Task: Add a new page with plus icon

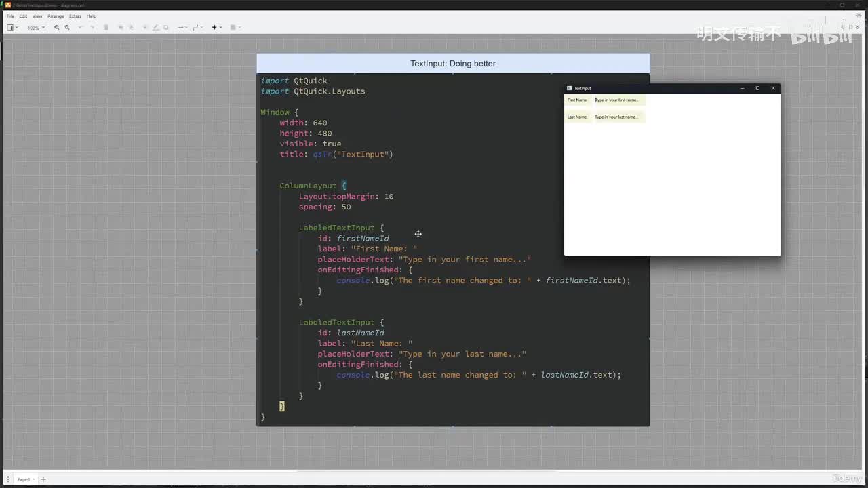Action: tap(43, 479)
